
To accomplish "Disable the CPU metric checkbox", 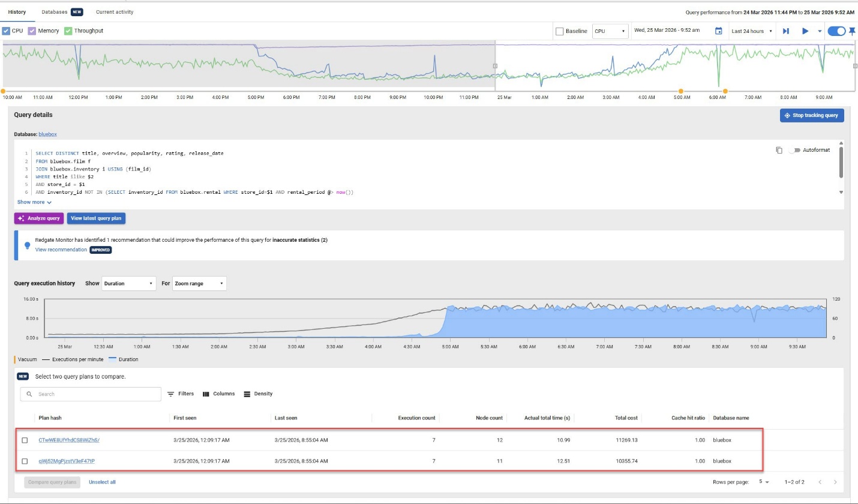I will pyautogui.click(x=6, y=31).
